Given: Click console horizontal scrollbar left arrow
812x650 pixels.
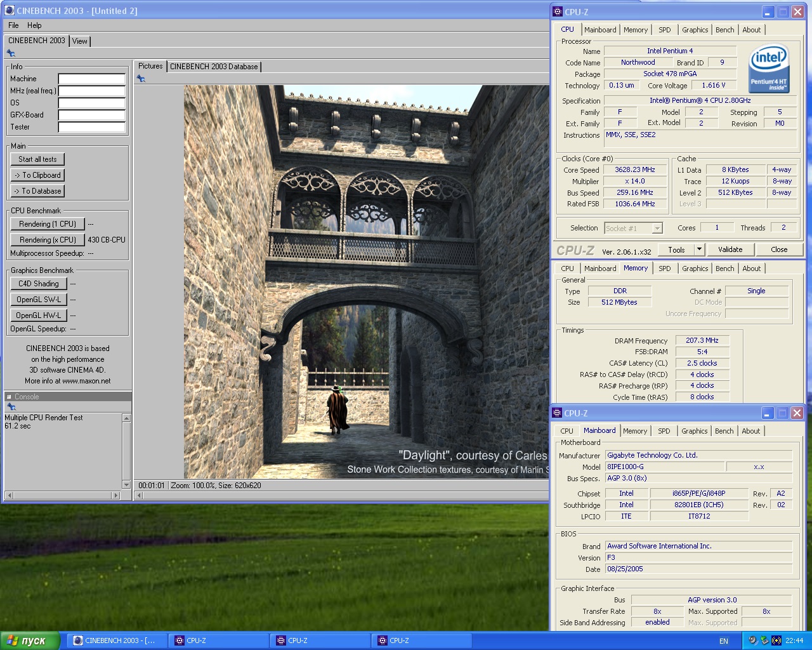Looking at the screenshot, I should coord(8,495).
